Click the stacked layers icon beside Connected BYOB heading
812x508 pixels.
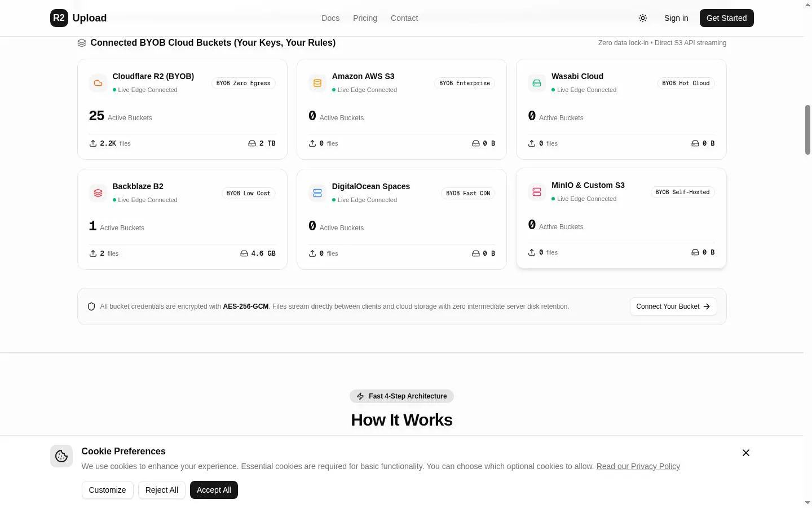(x=82, y=43)
